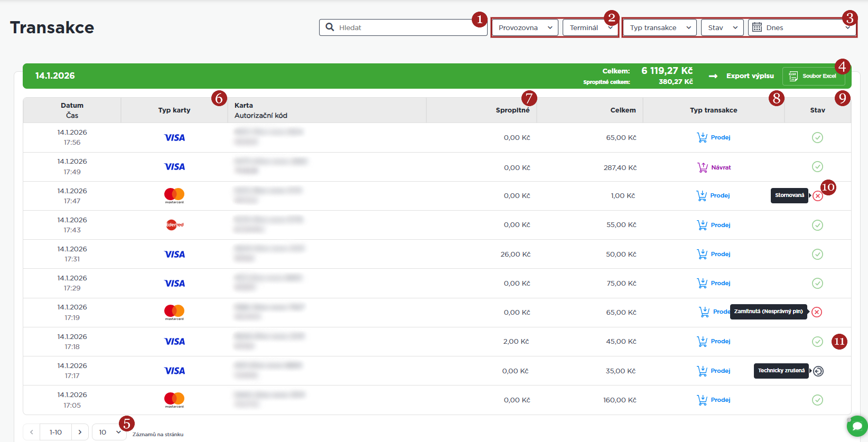Go to the next page of results
Image resolution: width=868 pixels, height=442 pixels.
pos(80,432)
